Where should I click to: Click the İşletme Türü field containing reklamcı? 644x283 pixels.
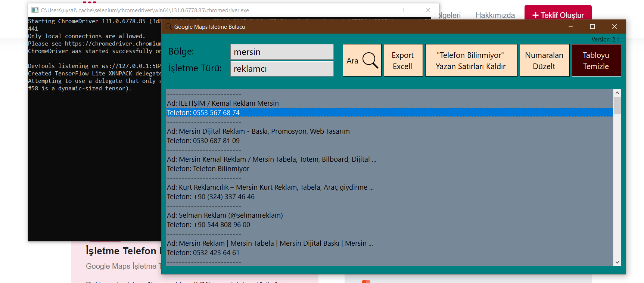[x=282, y=69]
